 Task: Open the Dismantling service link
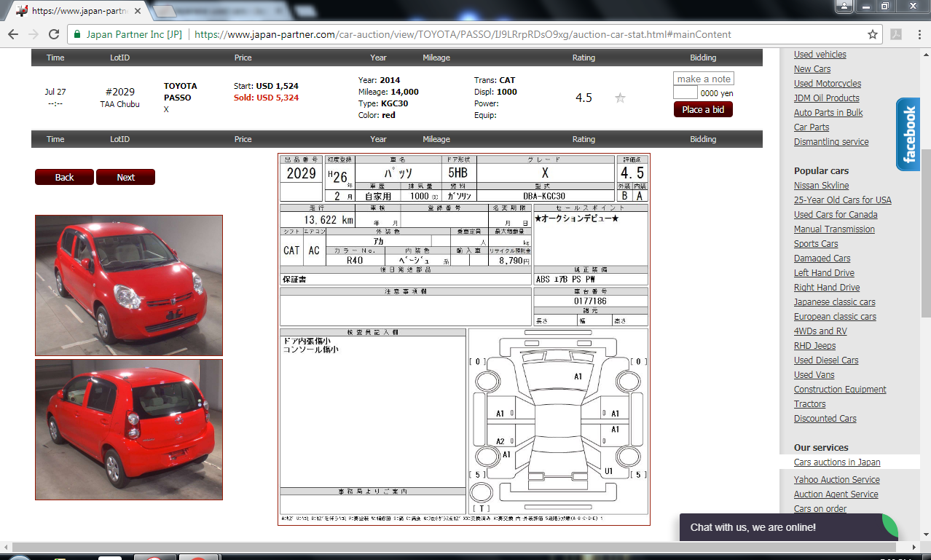831,142
